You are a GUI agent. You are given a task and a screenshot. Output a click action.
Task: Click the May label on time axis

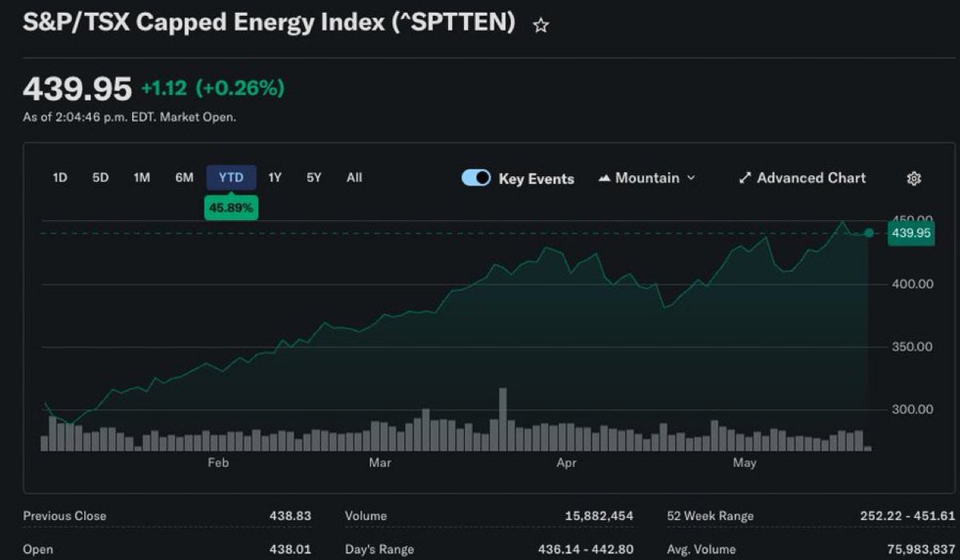click(x=745, y=463)
